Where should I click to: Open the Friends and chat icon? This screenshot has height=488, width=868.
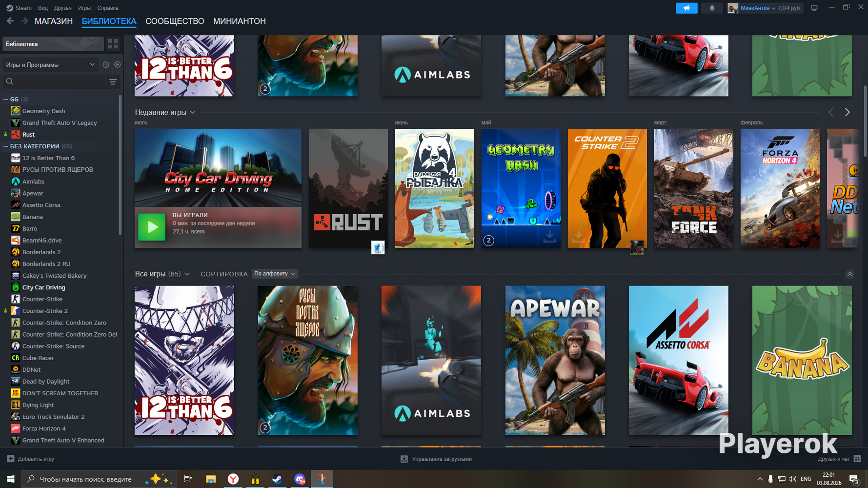pos(857,459)
